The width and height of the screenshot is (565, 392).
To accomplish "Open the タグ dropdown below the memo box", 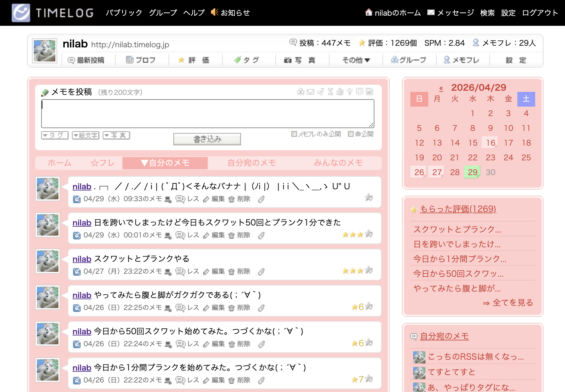I will coord(55,135).
